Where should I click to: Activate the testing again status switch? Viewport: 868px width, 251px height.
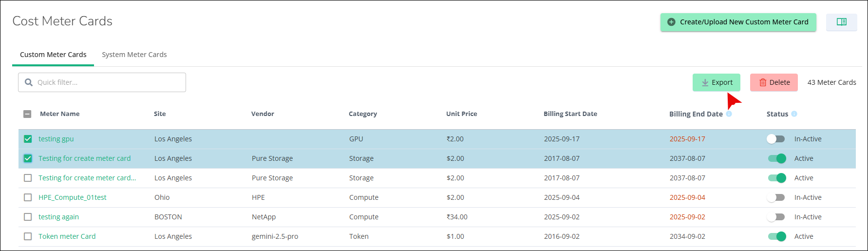776,217
